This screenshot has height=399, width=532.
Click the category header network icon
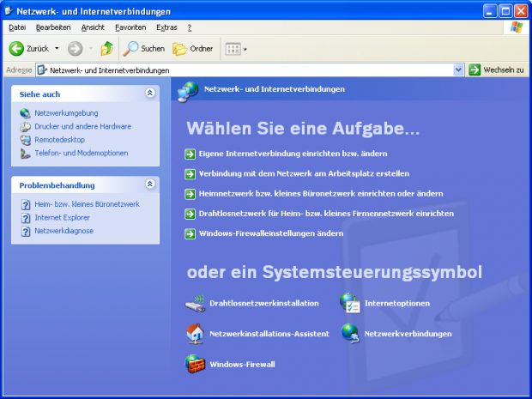tap(188, 92)
